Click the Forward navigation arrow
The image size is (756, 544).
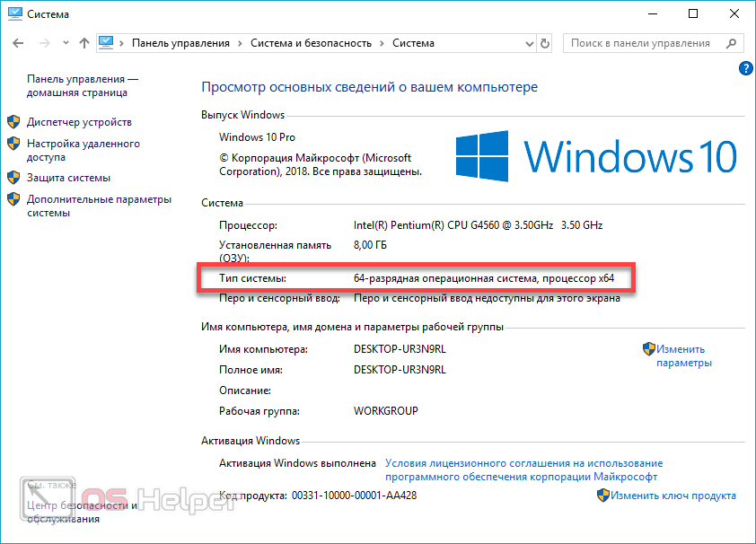[x=45, y=43]
